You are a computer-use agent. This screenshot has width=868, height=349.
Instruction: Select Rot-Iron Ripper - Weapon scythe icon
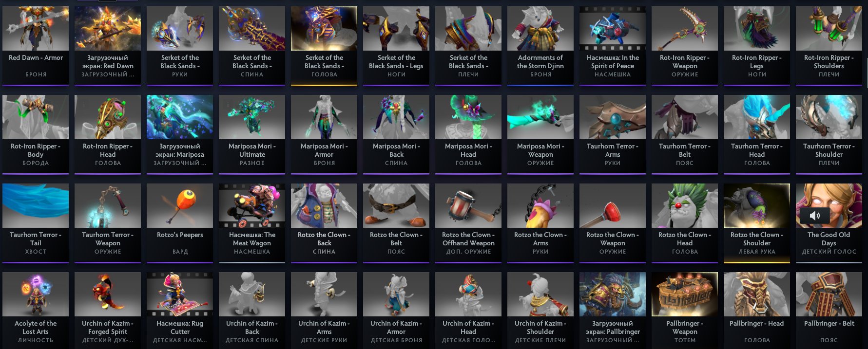click(x=685, y=29)
